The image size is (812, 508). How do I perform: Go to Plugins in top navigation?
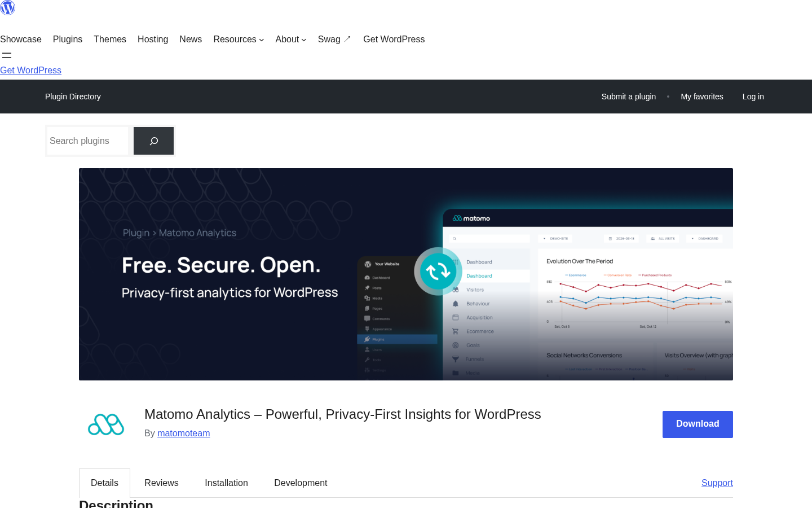click(x=68, y=39)
